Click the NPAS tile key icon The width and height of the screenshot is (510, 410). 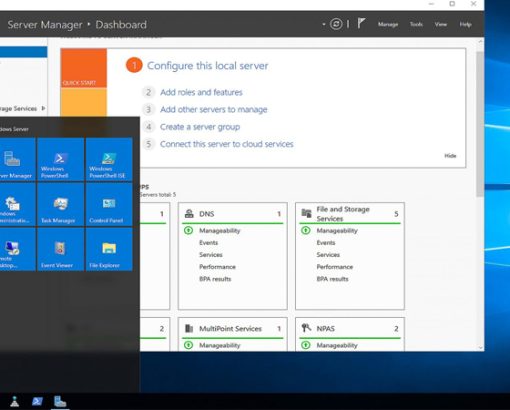pos(306,328)
